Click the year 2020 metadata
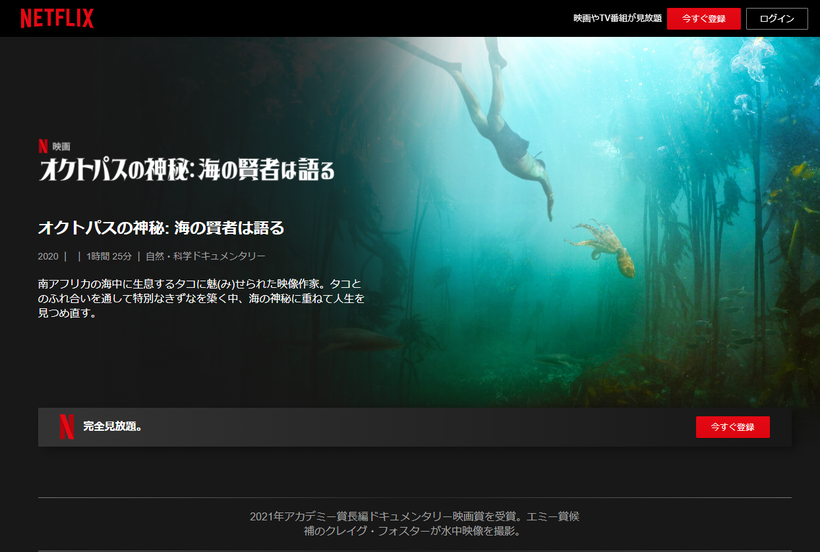Screen dimensions: 820x552 coord(48,256)
